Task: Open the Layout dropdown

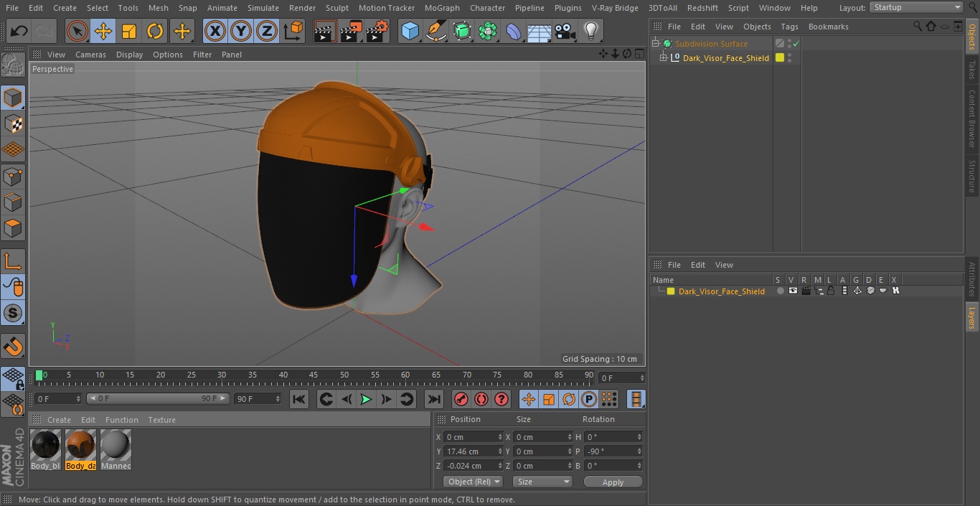Action: 916,7
